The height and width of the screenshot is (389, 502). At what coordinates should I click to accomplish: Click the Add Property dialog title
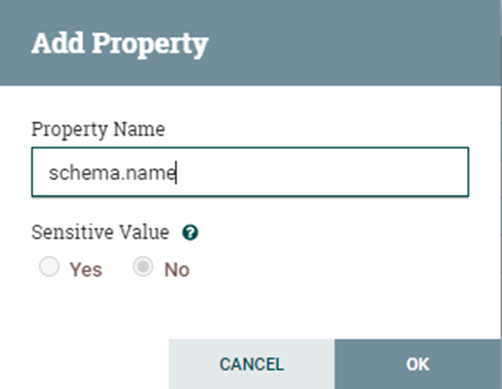coord(120,44)
